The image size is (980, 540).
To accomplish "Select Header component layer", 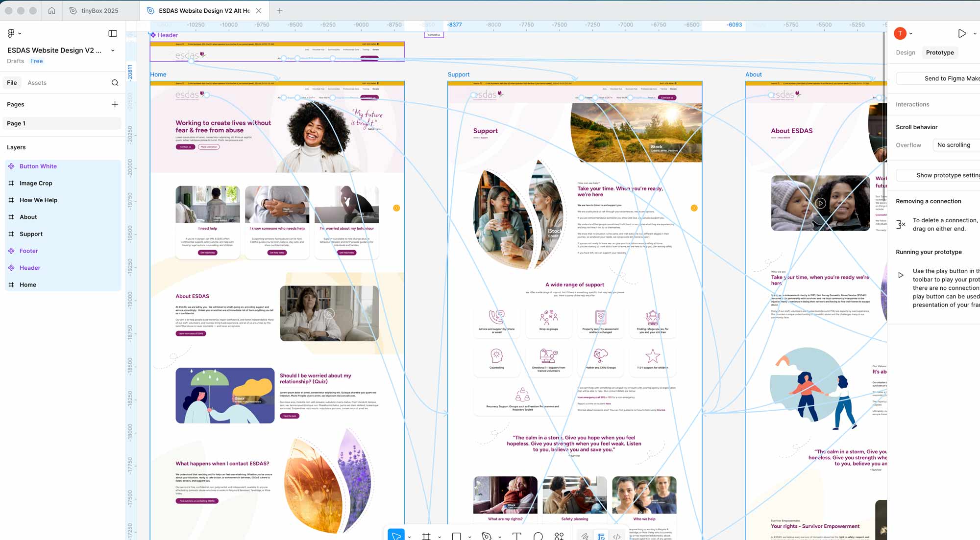I will point(63,268).
